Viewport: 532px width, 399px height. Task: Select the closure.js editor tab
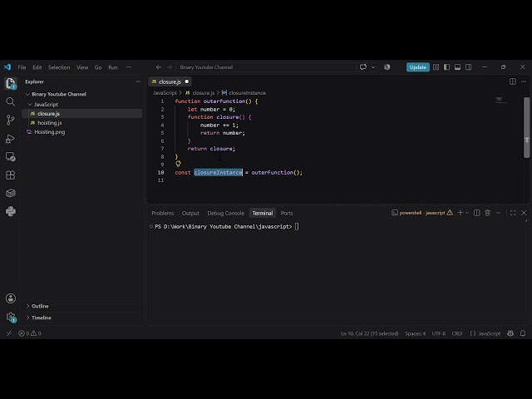[170, 81]
